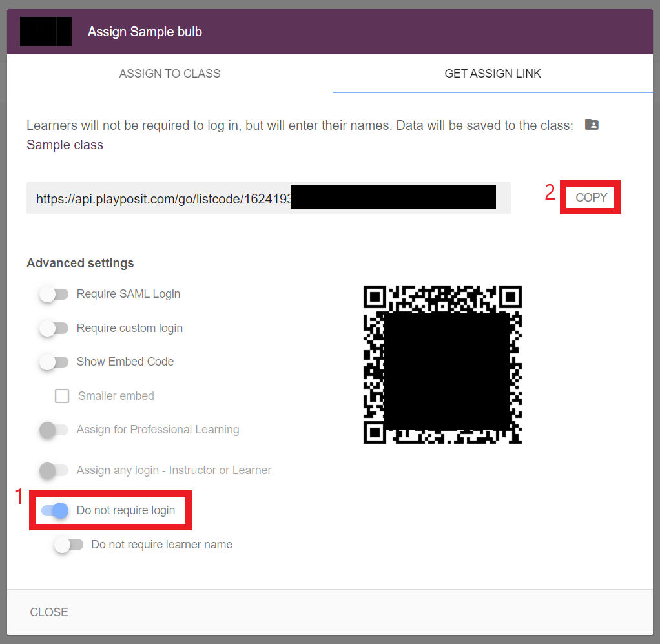The height and width of the screenshot is (644, 660).
Task: Toggle Assign any login - Instructor or Learner
Action: (54, 470)
